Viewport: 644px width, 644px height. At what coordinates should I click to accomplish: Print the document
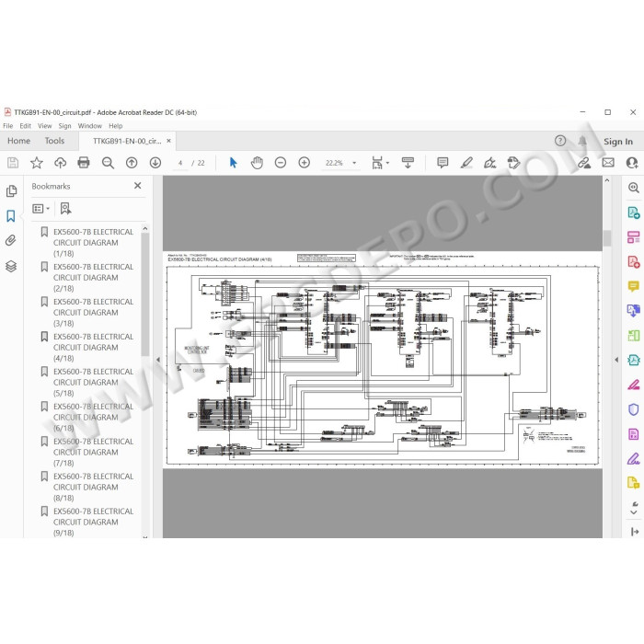84,163
